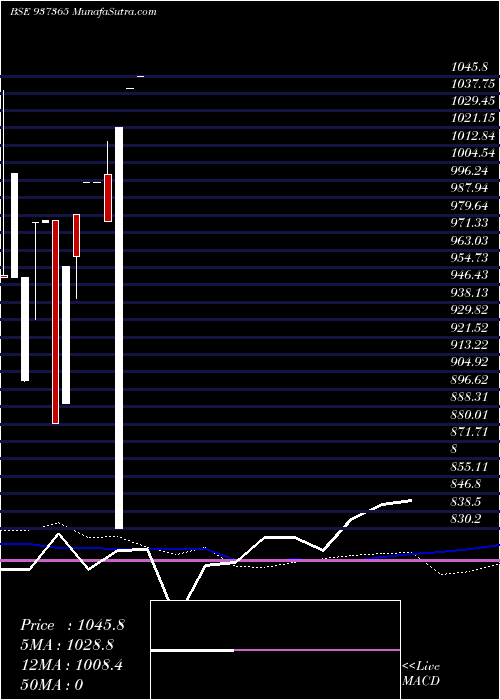Image resolution: width=500 pixels, height=700 pixels.
Task: Click the 971.33 price axis label
Action: 470,223
